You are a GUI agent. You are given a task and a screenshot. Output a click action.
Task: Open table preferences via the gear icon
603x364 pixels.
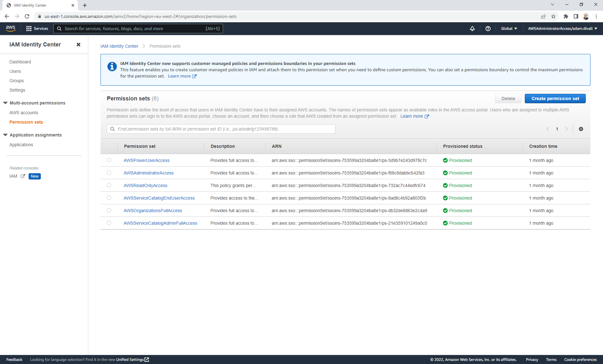[x=581, y=129]
